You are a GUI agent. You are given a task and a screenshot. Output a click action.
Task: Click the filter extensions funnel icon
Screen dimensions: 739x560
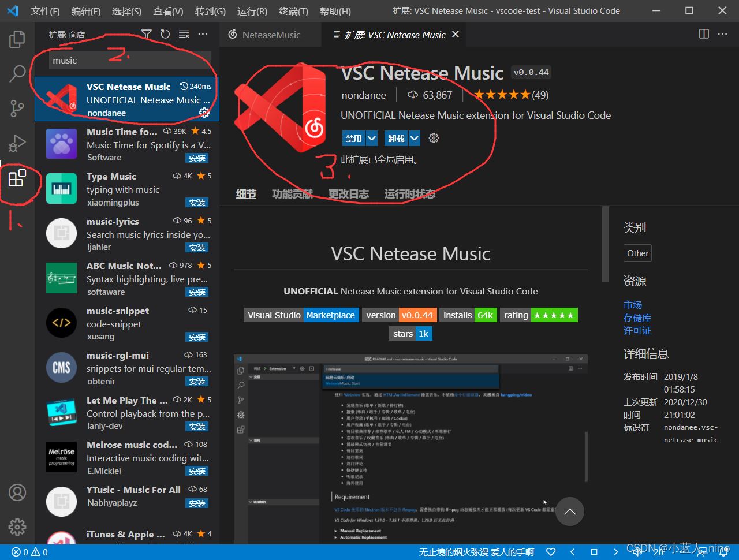147,35
